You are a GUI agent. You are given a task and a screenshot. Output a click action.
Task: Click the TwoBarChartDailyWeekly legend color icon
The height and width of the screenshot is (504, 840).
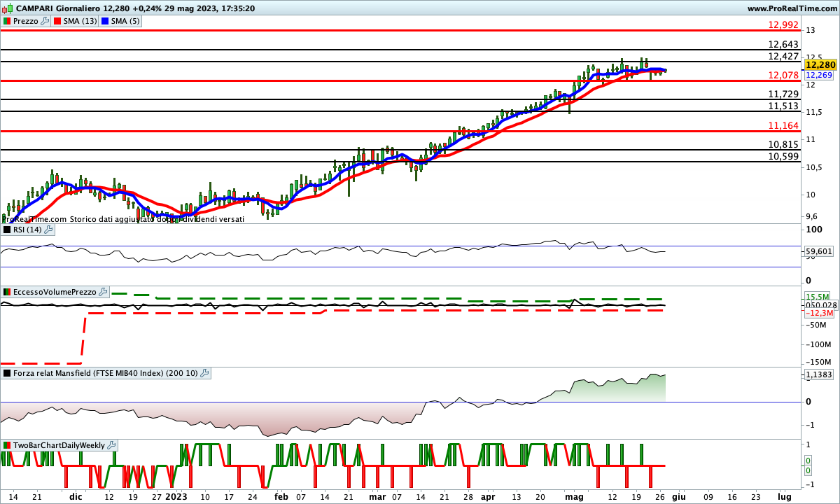7,444
